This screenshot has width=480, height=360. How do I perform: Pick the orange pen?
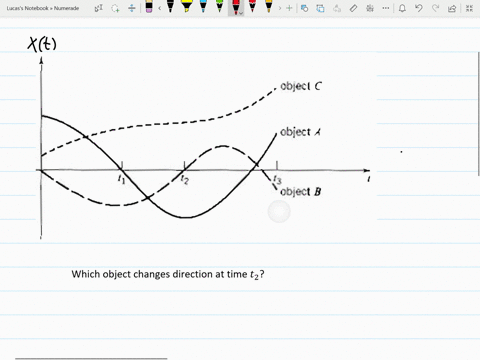[269, 7]
